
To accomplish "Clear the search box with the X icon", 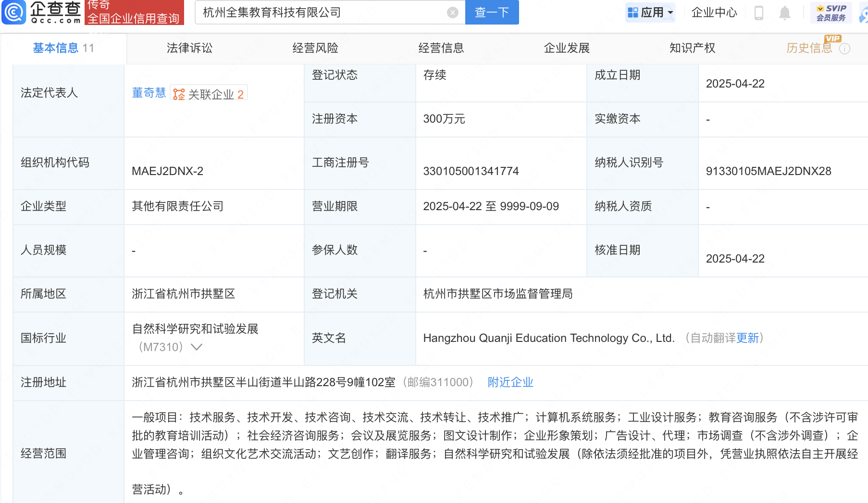I will tap(452, 13).
